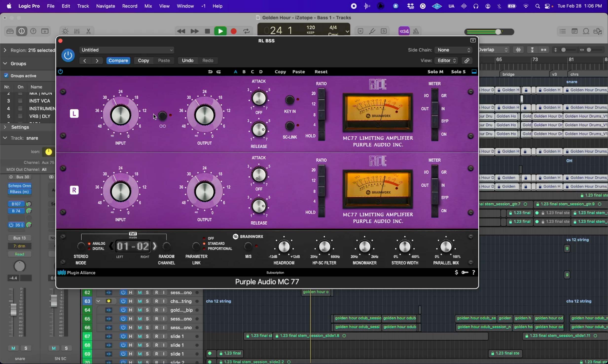This screenshot has height=364, width=608.
Task: Click the HP-SC Filter knob
Action: pyautogui.click(x=324, y=247)
